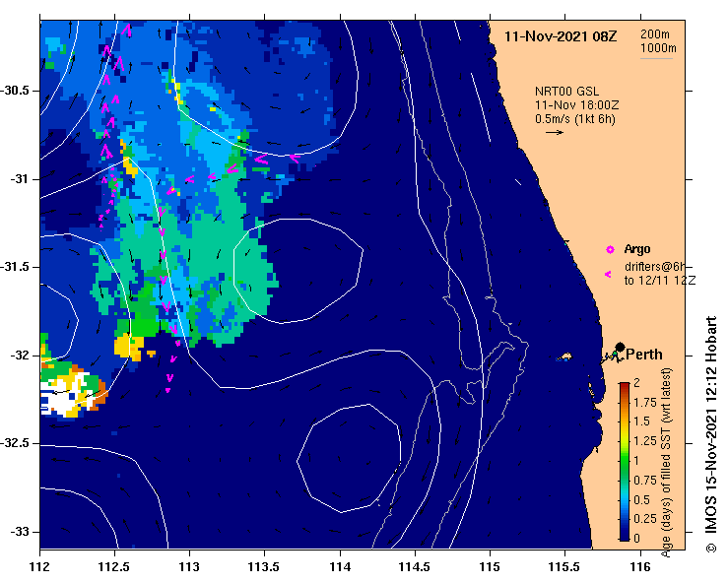Image resolution: width=728 pixels, height=583 pixels.
Task: Click the magenta Argo circle marker in legend
Action: point(610,250)
